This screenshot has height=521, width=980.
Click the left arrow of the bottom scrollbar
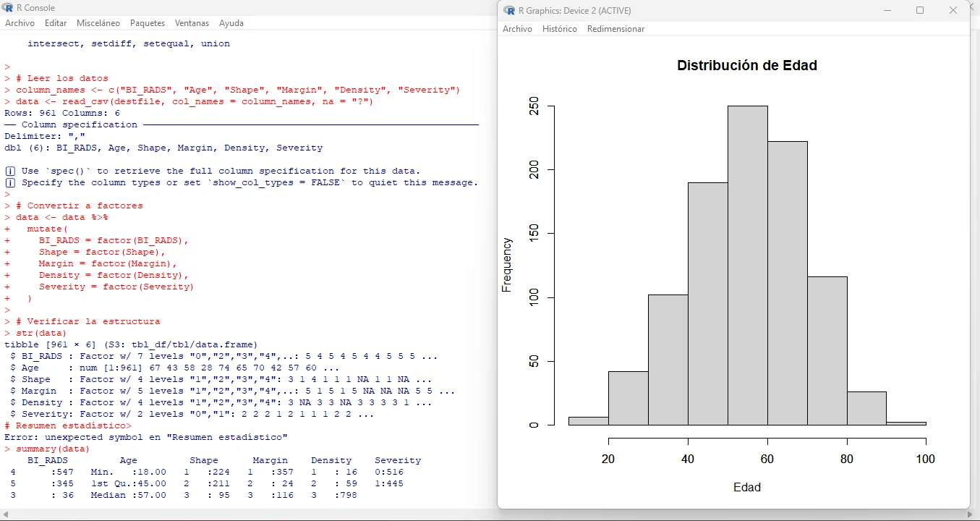pyautogui.click(x=5, y=515)
